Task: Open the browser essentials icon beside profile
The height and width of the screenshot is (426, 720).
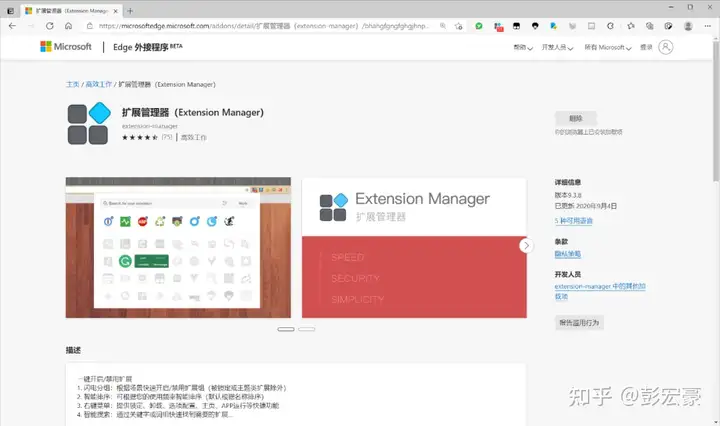Action: point(669,26)
